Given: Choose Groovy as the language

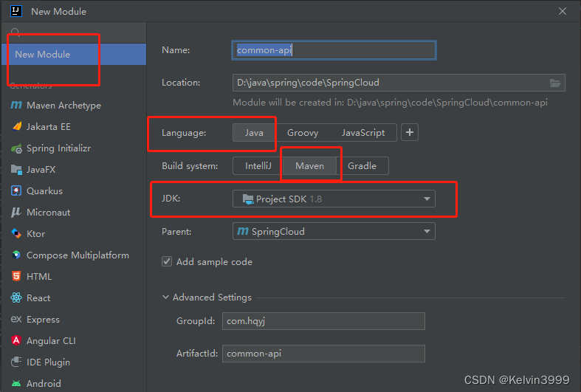Looking at the screenshot, I should tap(303, 133).
